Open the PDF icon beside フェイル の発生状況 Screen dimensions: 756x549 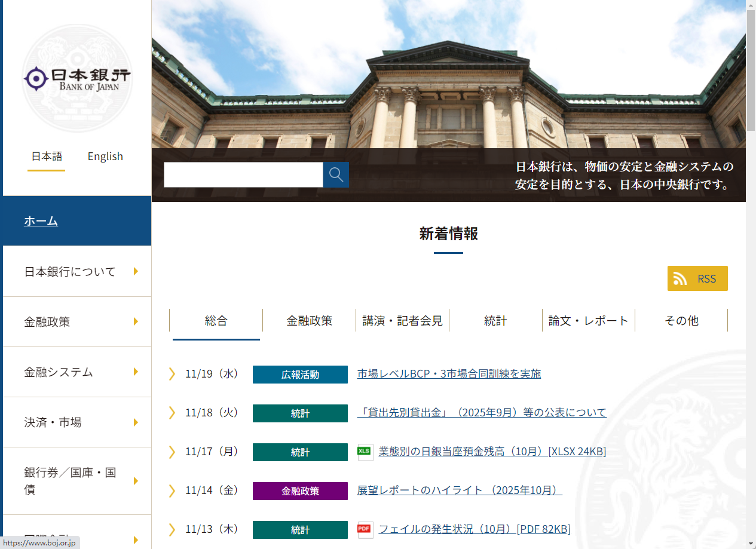[x=365, y=529]
